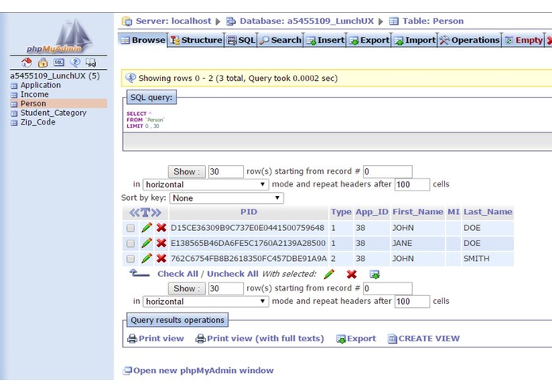Click With selected edit pencil icon
Viewport: 552px width, 392px height.
329,275
